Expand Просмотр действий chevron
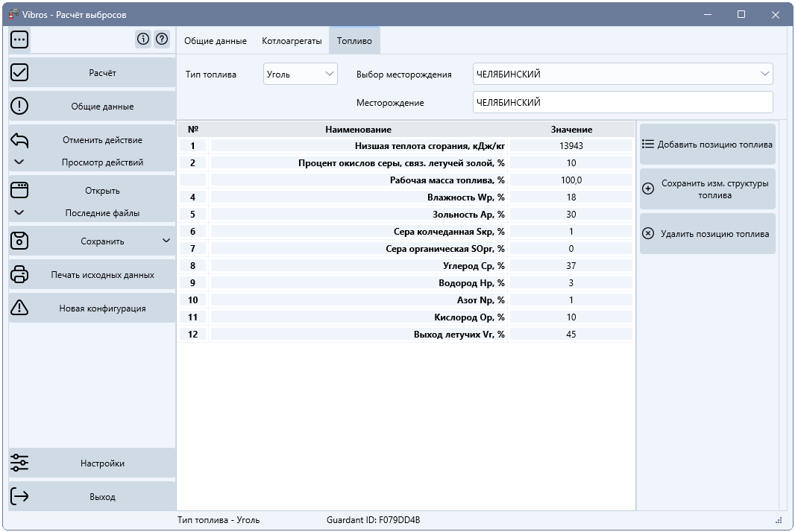 19,162
